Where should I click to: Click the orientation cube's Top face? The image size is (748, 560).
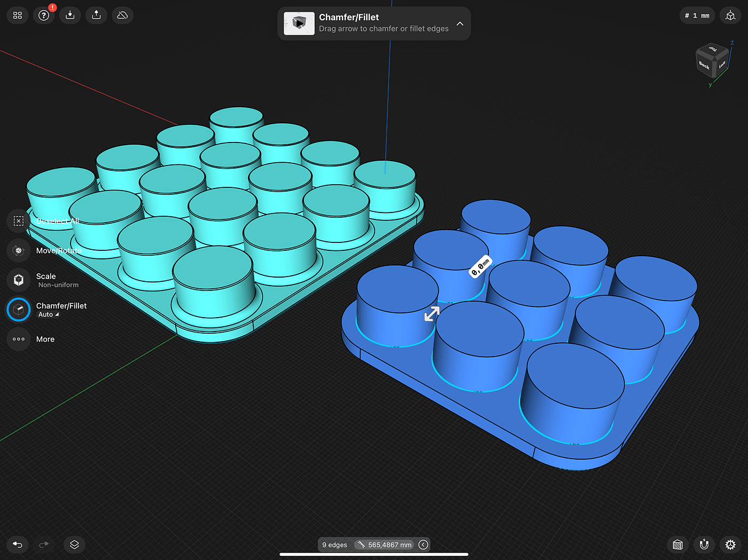click(712, 50)
